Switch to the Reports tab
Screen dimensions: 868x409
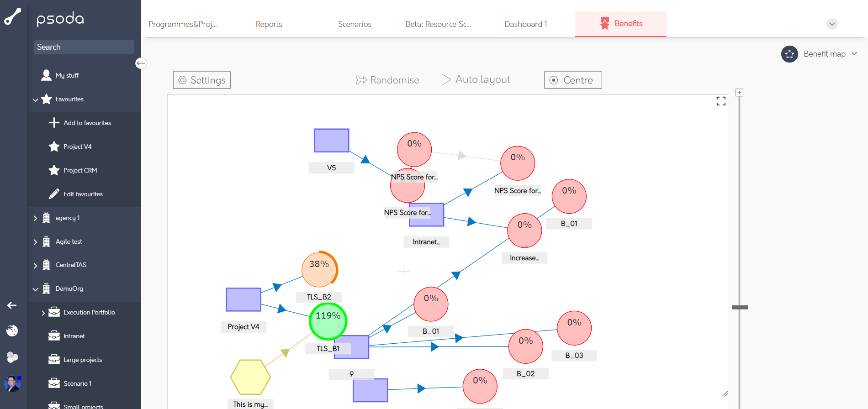tap(269, 24)
